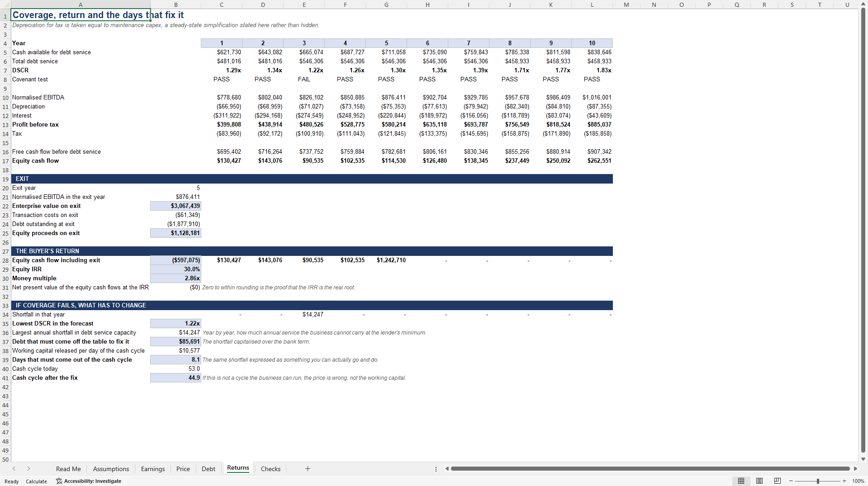Click horizontal scrollbar right arrow

[x=855, y=469]
